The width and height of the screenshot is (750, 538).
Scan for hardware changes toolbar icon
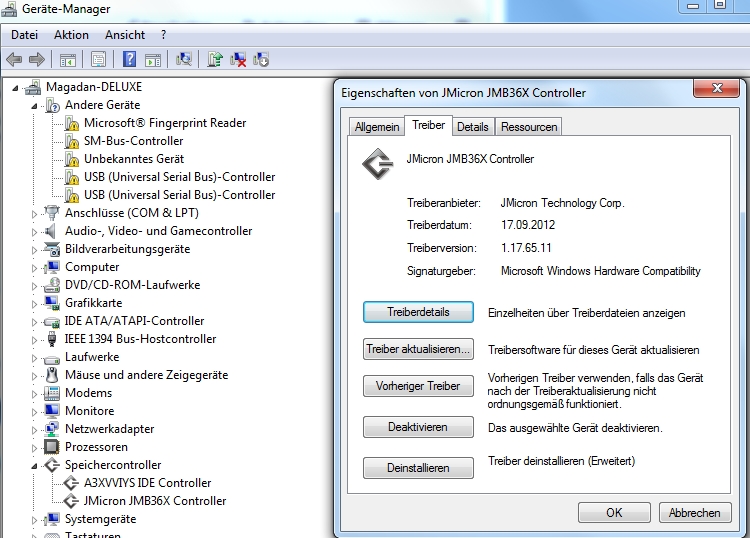[184, 60]
